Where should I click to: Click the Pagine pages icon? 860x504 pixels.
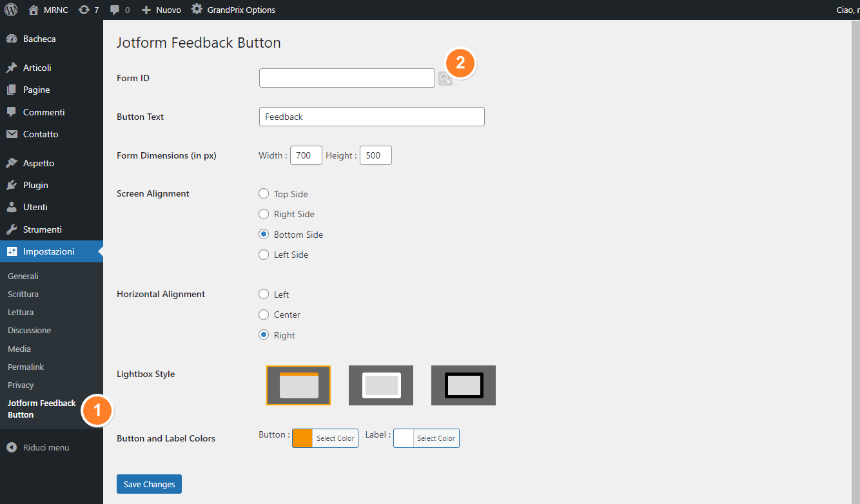[x=12, y=90]
